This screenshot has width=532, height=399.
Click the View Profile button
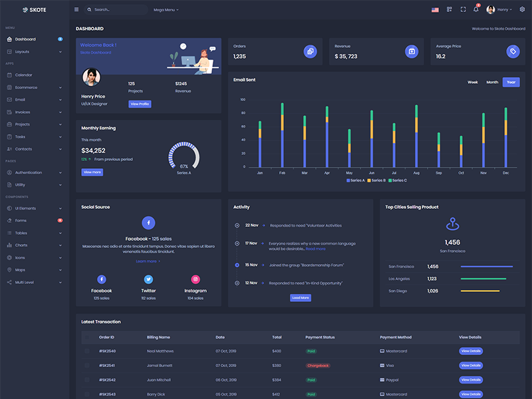[140, 104]
